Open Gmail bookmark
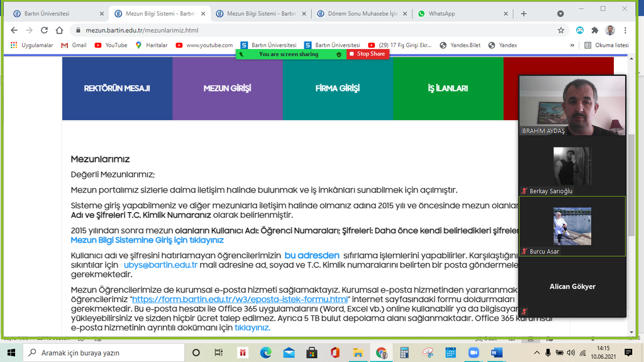 click(74, 45)
